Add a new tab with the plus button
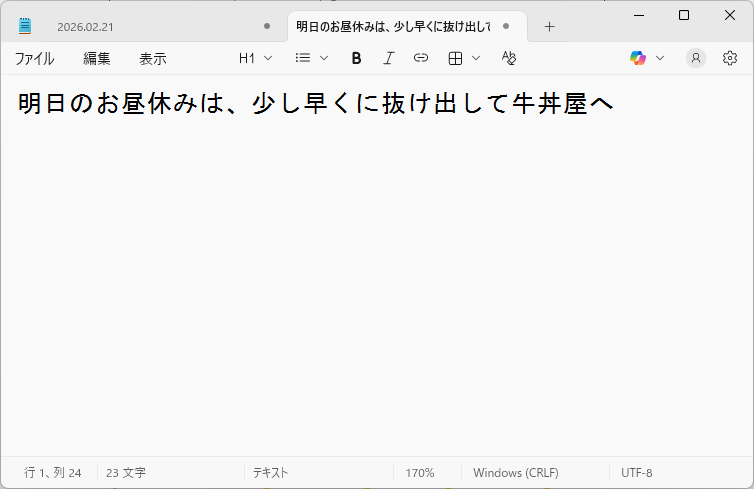 point(549,26)
